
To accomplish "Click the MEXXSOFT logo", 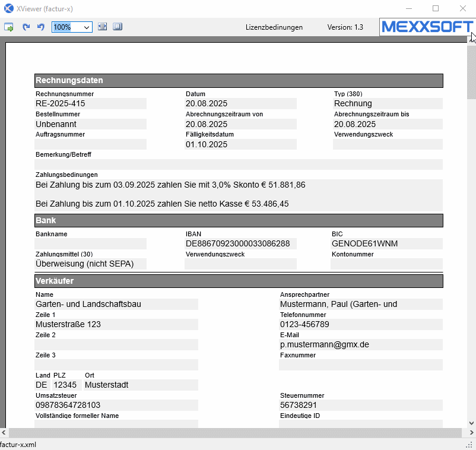I will point(427,27).
